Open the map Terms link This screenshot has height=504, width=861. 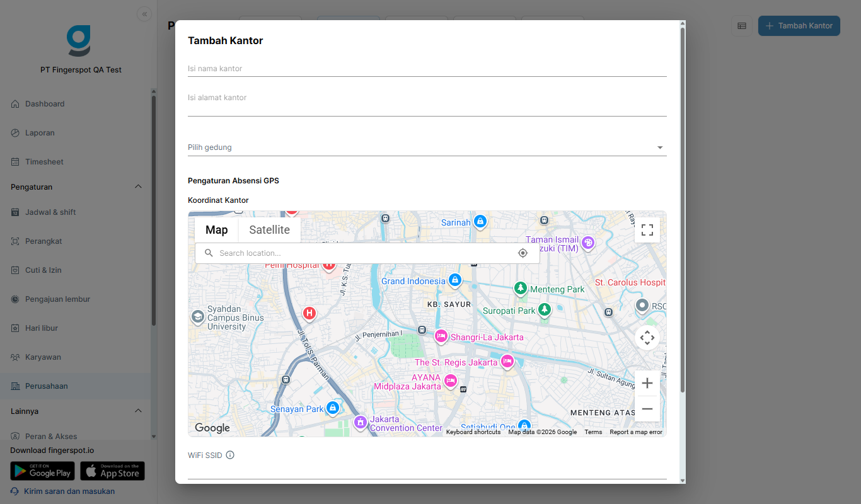(x=593, y=432)
